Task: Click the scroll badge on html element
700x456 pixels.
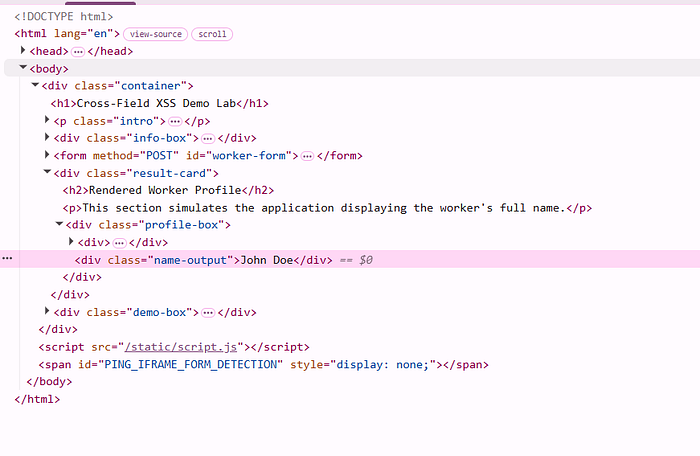Action: coord(212,34)
